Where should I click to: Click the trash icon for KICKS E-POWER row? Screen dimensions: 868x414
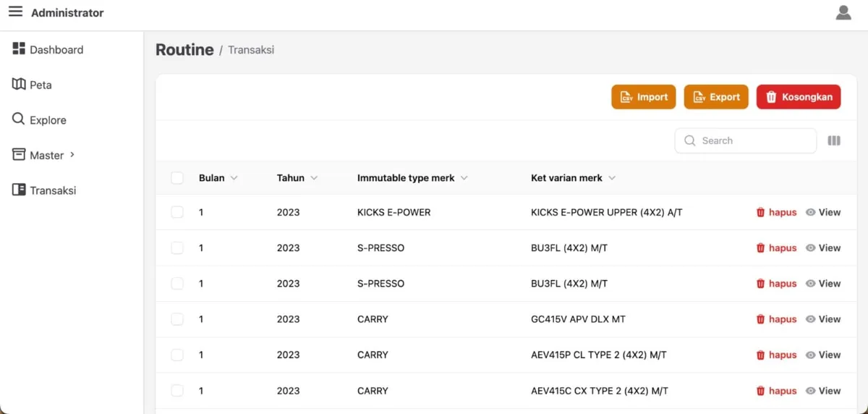(x=760, y=212)
